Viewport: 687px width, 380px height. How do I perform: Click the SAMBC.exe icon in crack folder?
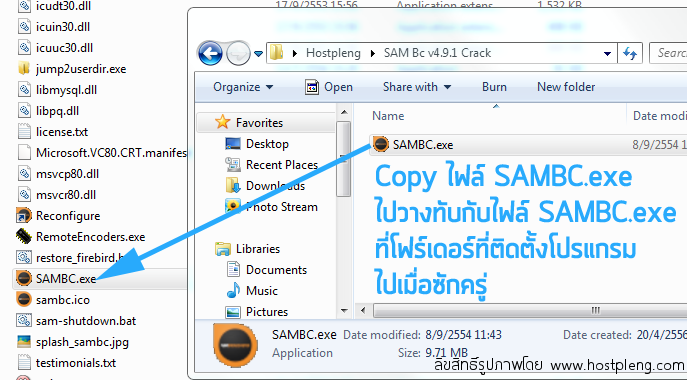click(380, 144)
